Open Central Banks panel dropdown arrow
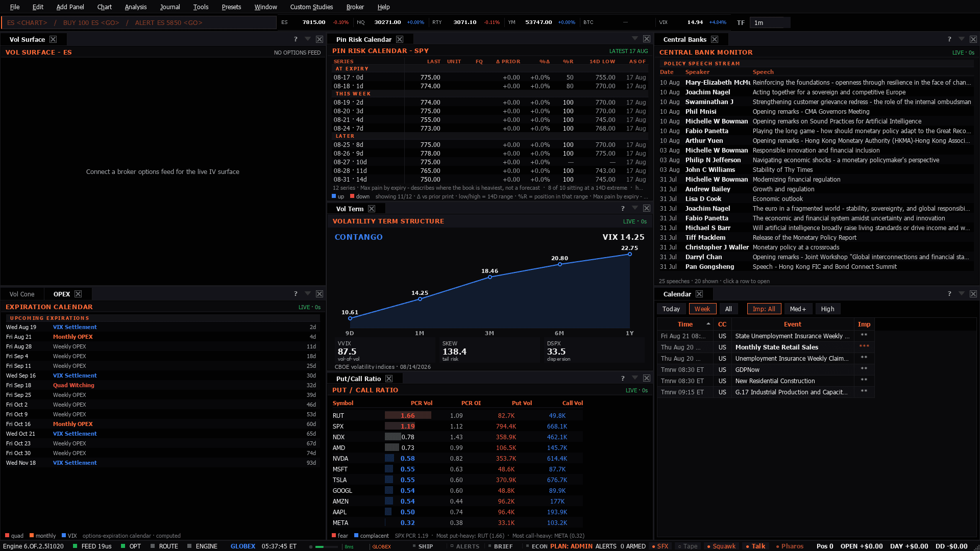This screenshot has height=551, width=980. coord(962,39)
